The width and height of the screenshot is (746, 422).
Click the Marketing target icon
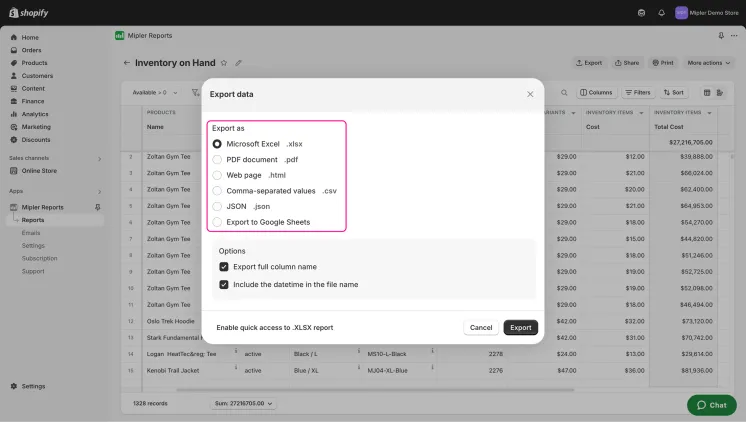pos(14,127)
